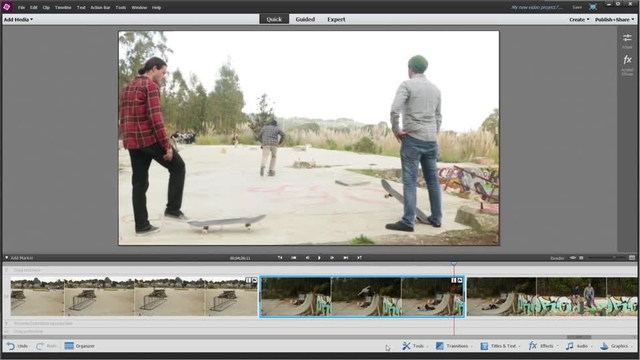Open the Organizer
Viewport: 640px width, 360px height.
[x=80, y=346]
